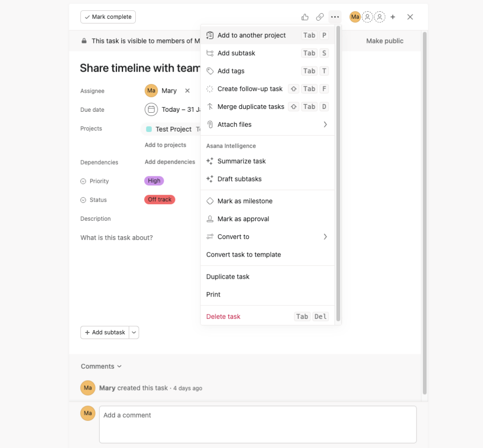Click Add to projects
The width and height of the screenshot is (483, 448).
(165, 145)
